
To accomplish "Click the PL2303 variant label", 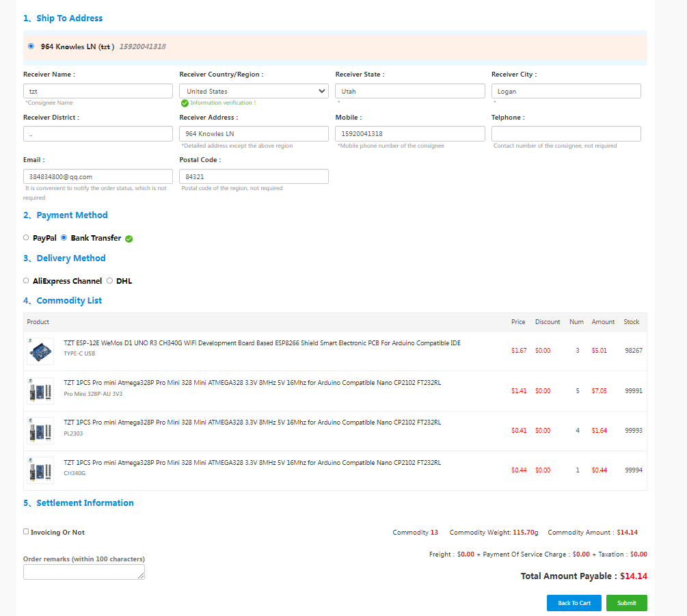I will click(x=73, y=433).
